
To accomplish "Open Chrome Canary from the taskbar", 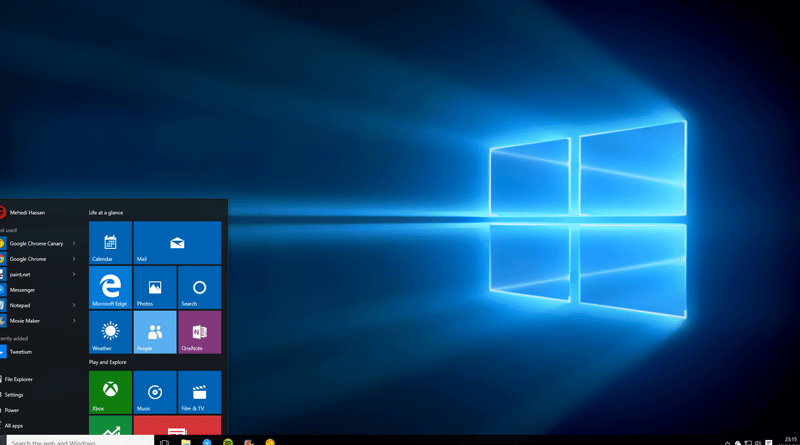I will [270, 442].
